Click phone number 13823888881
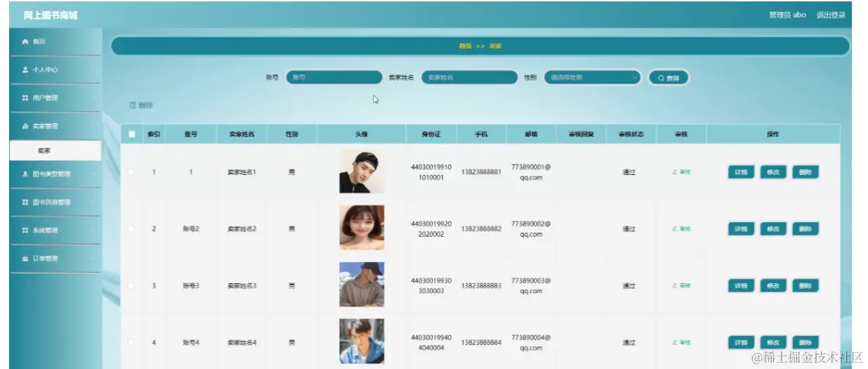Image resolution: width=868 pixels, height=369 pixels. point(481,172)
